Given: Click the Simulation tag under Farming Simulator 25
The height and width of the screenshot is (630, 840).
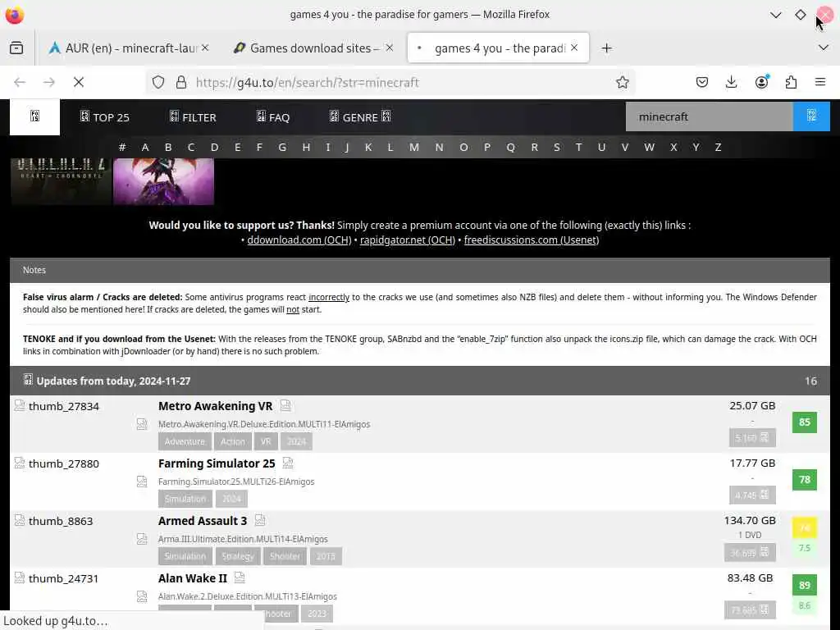Looking at the screenshot, I should click(x=185, y=499).
